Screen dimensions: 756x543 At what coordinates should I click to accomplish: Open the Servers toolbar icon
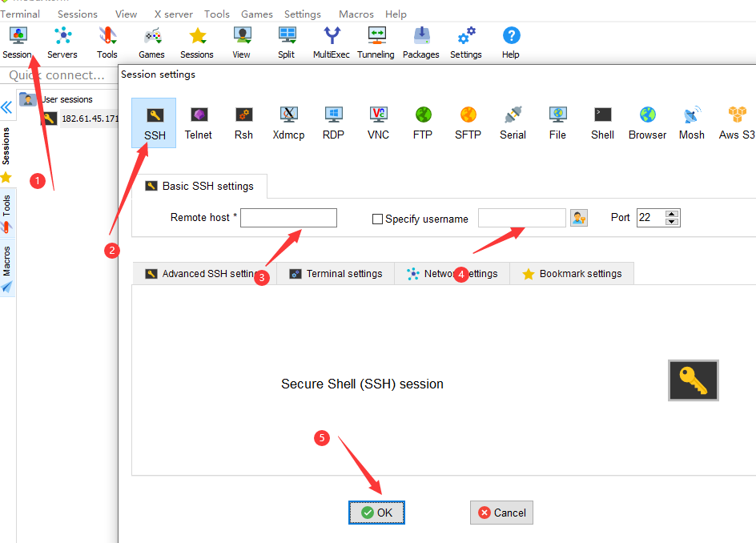point(62,43)
